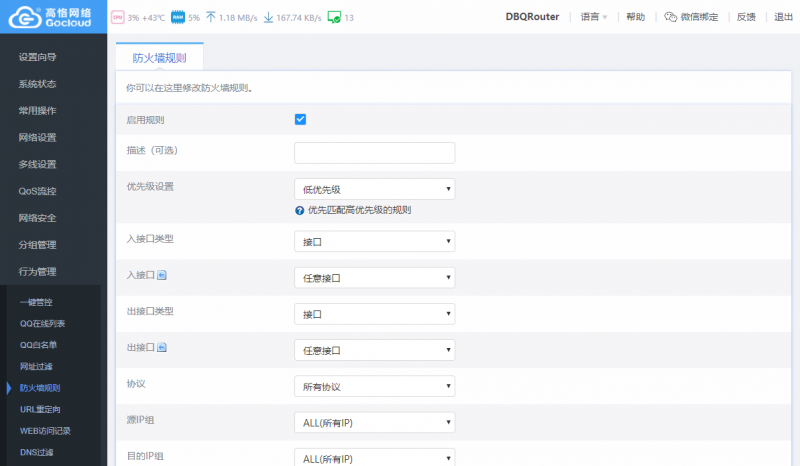
Task: Click the CPU usage icon
Action: [117, 17]
